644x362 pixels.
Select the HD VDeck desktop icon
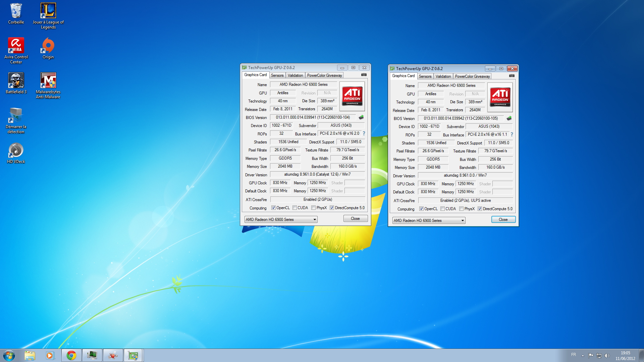[16, 153]
